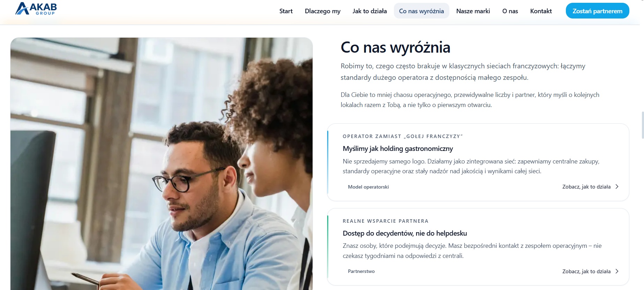Go to Dlaczego my section

coord(322,11)
